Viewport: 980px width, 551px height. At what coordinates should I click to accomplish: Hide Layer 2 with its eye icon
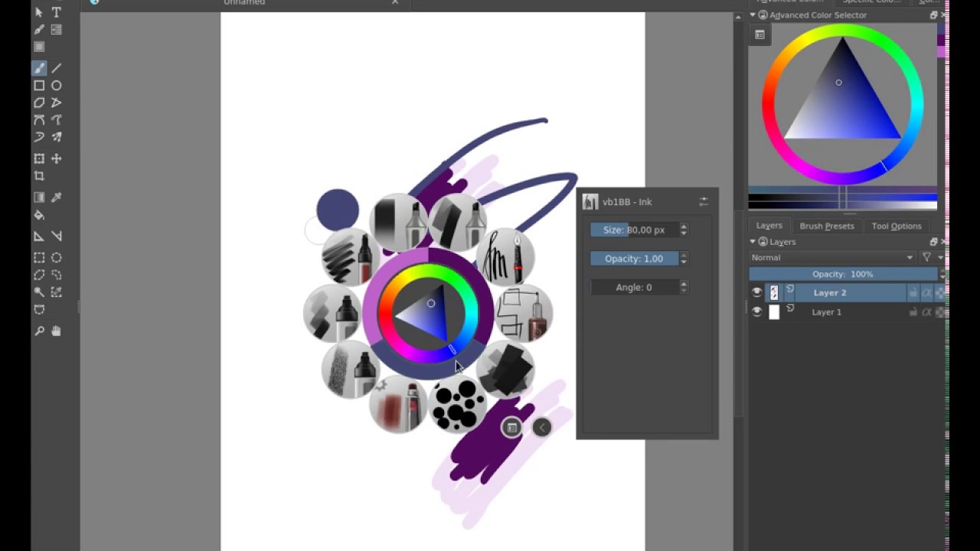[x=757, y=292]
